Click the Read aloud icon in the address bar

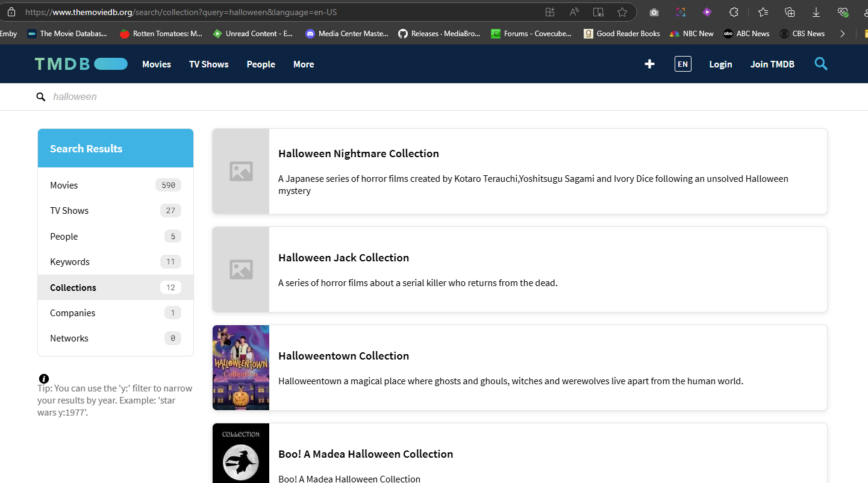[574, 12]
